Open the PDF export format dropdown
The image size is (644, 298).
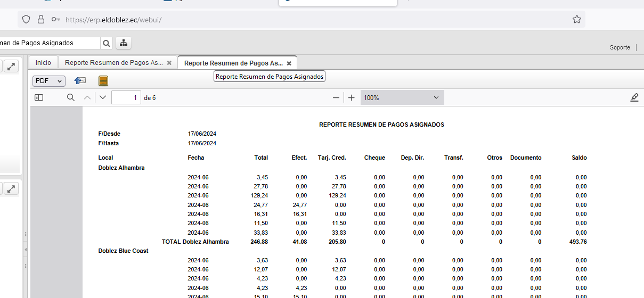pos(49,81)
